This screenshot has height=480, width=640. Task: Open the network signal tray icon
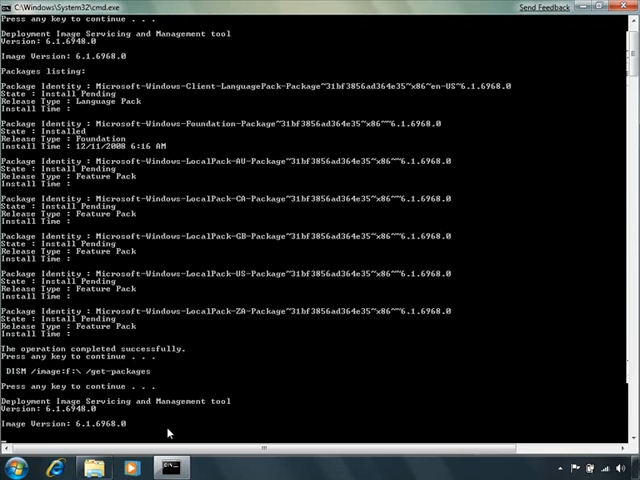pos(605,469)
